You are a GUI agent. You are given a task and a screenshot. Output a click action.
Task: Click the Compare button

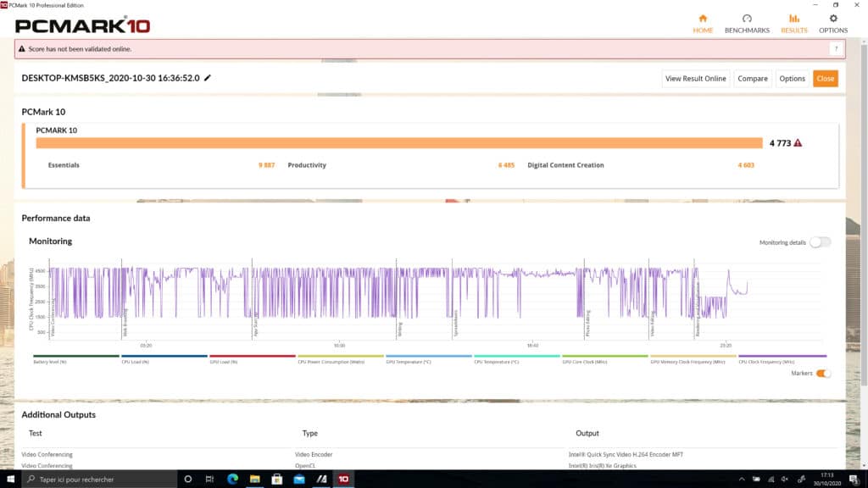(753, 79)
